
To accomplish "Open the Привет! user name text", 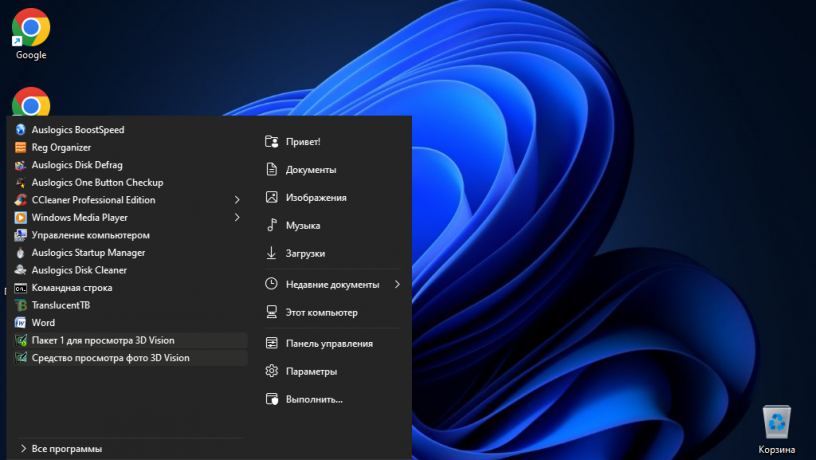I will (303, 142).
